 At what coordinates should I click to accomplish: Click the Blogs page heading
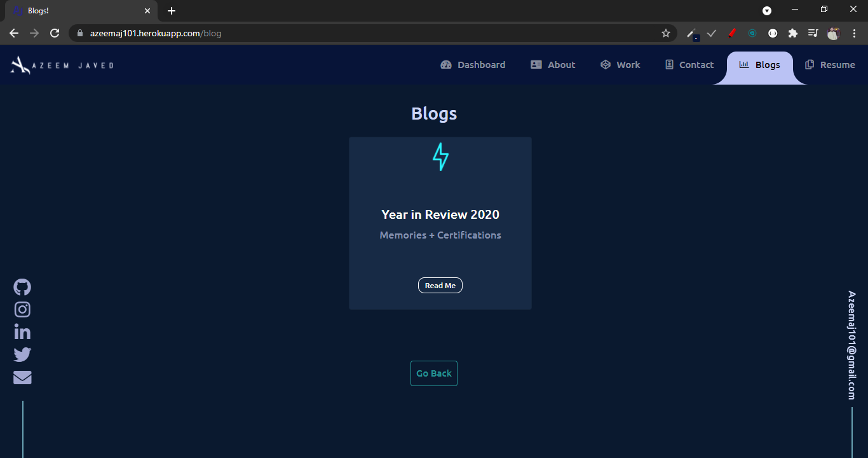point(434,114)
